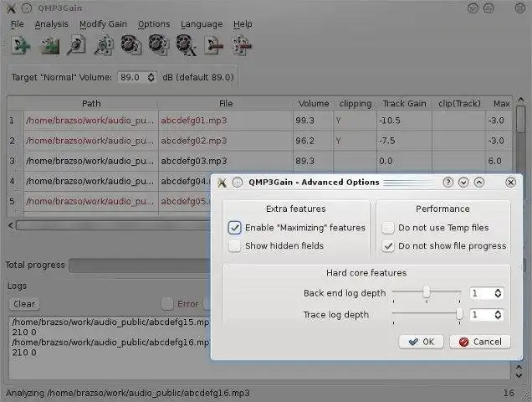Click the Trace log depth spin box
The width and height of the screenshot is (532, 402).
[486, 315]
